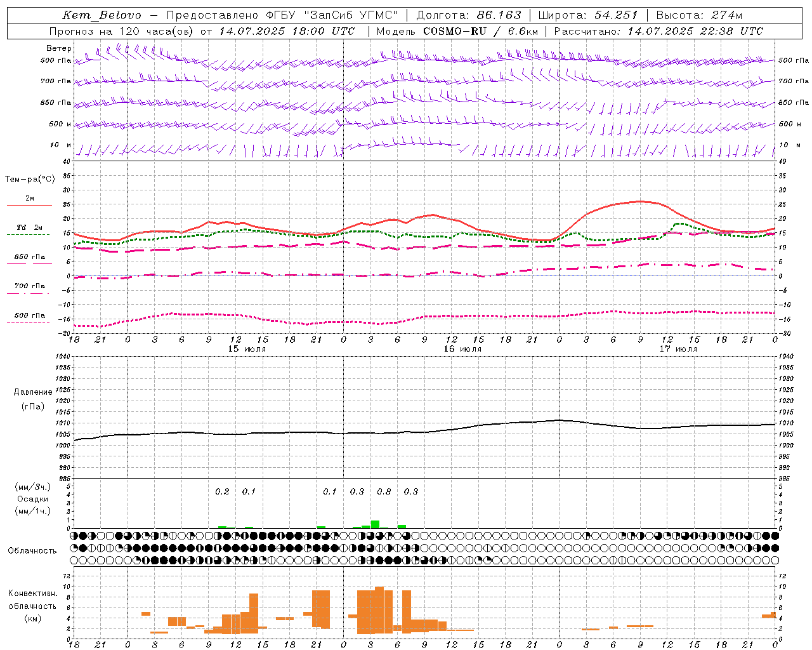Screen dimensions: 812x650
Task: Click the 'Давление' pressure panel label
Action: (33, 392)
